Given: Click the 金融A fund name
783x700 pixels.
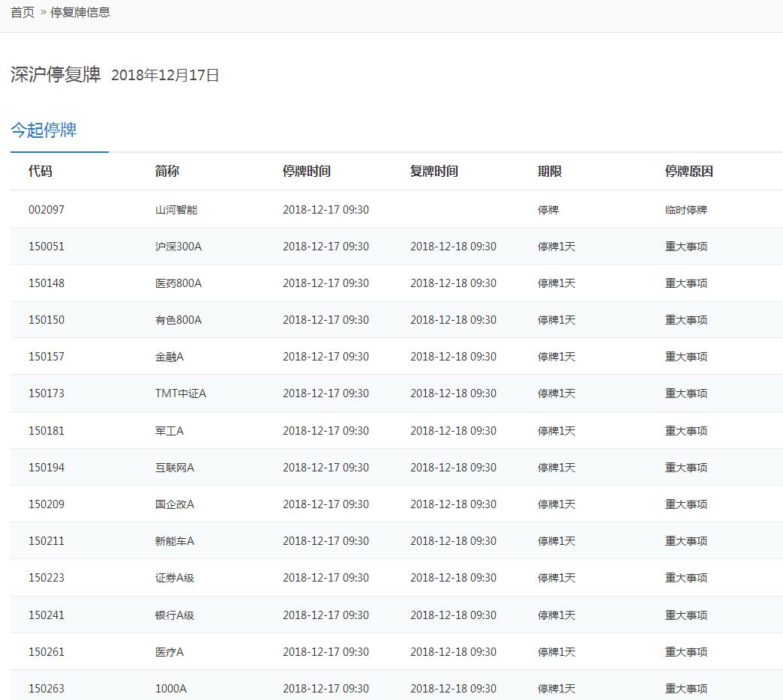Looking at the screenshot, I should click(169, 357).
